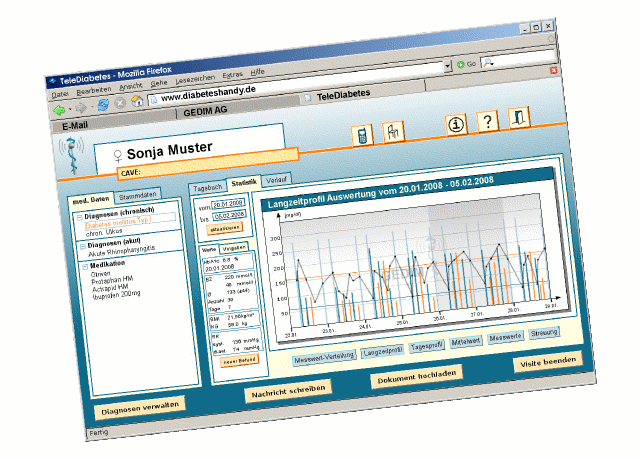This screenshot has height=459, width=640.
Task: Open the Back button history dropdown arrow
Action: point(70,109)
